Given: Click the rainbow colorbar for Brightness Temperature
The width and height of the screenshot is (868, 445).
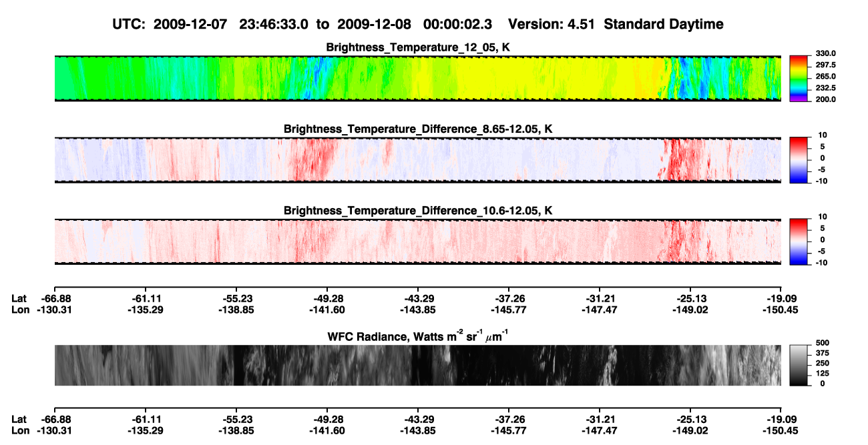Looking at the screenshot, I should [x=798, y=78].
